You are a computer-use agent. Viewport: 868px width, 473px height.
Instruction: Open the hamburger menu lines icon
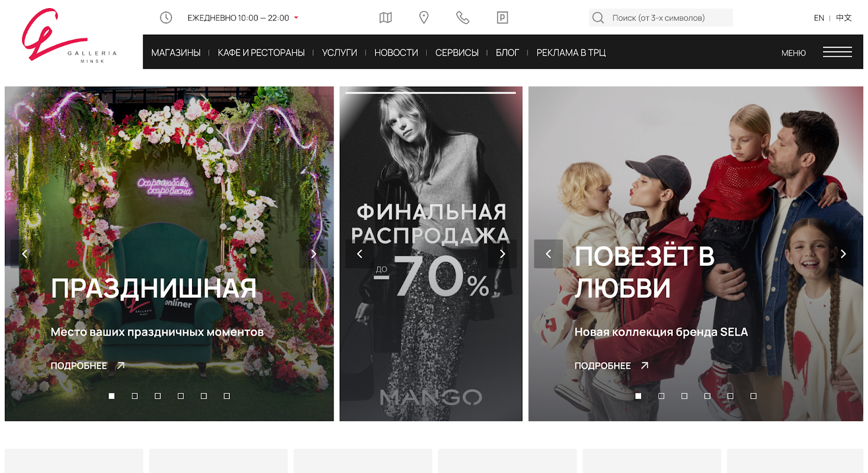pyautogui.click(x=837, y=52)
